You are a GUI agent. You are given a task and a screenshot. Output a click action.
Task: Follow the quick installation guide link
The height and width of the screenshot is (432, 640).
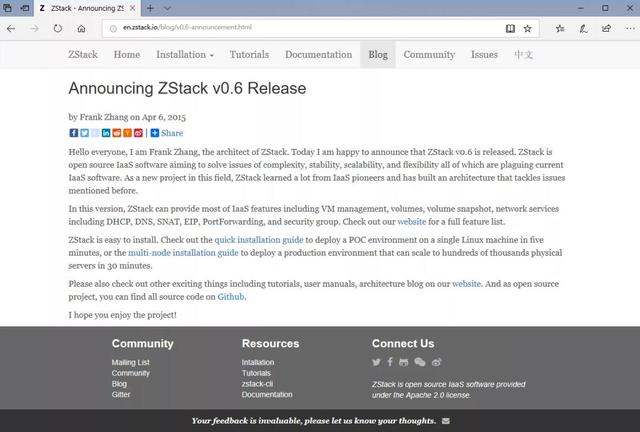click(x=259, y=240)
